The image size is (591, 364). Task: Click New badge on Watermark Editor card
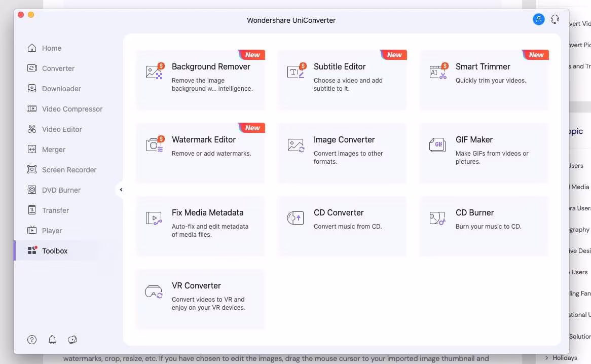click(252, 128)
